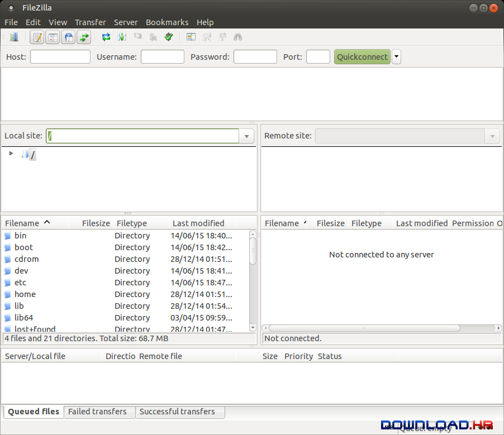Toggle display of the message log
Viewport: 504px width, 435px height.
point(37,37)
